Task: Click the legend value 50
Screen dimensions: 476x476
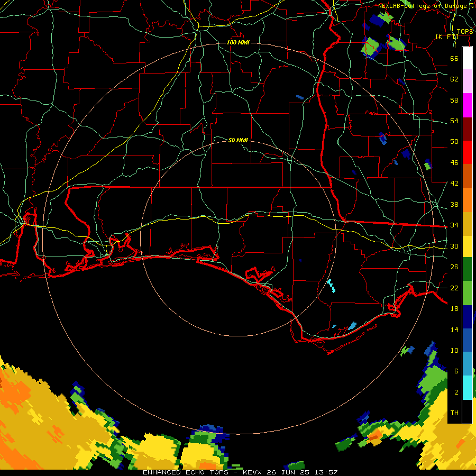Action: (454, 141)
